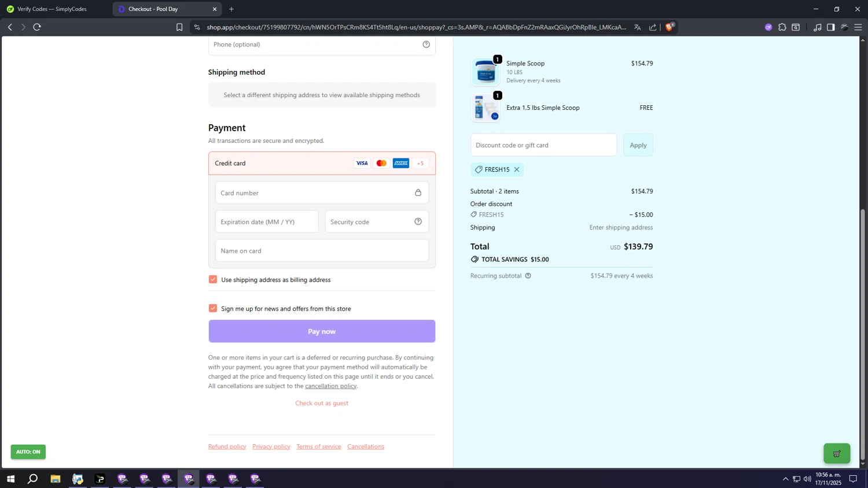The width and height of the screenshot is (868, 488).
Task: Click the taskbar clock showing 10:56 a. m.
Action: (828, 479)
